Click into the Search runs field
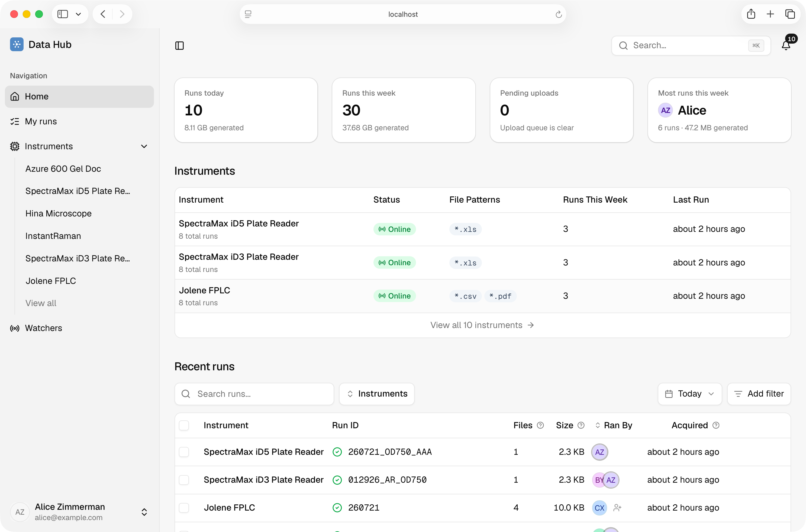Image resolution: width=806 pixels, height=532 pixels. [x=254, y=394]
